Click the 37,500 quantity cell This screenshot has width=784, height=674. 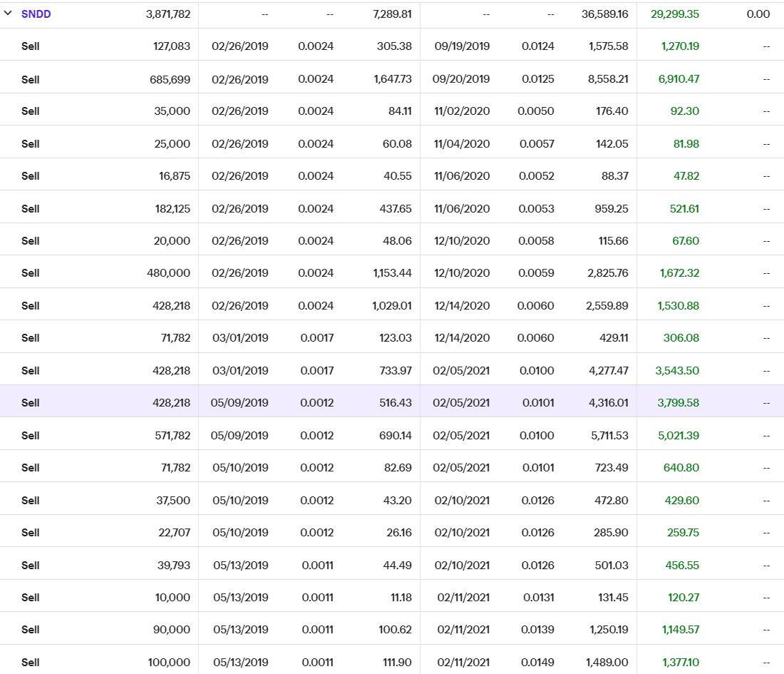point(173,501)
